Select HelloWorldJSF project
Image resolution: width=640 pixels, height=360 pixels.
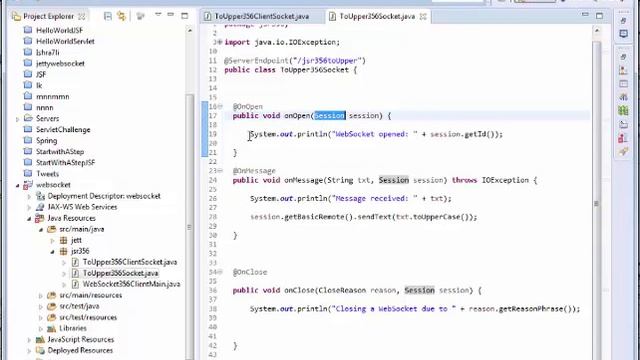point(59,30)
